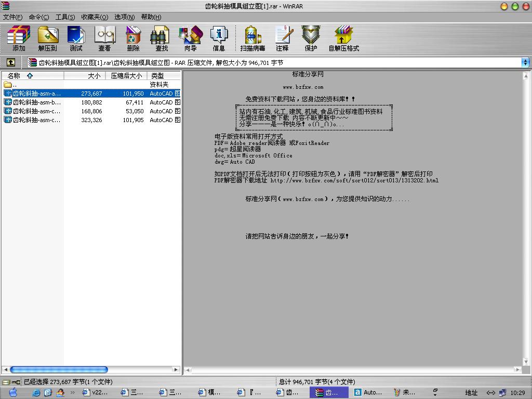This screenshot has width=532, height=399.
Task: Expand the address bar path dropdown
Action: click(525, 62)
